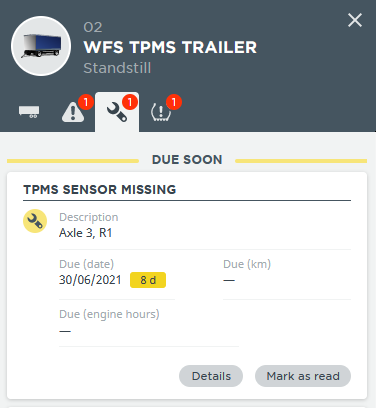
Task: Click the Axle 3, R1 description text
Action: tap(86, 233)
